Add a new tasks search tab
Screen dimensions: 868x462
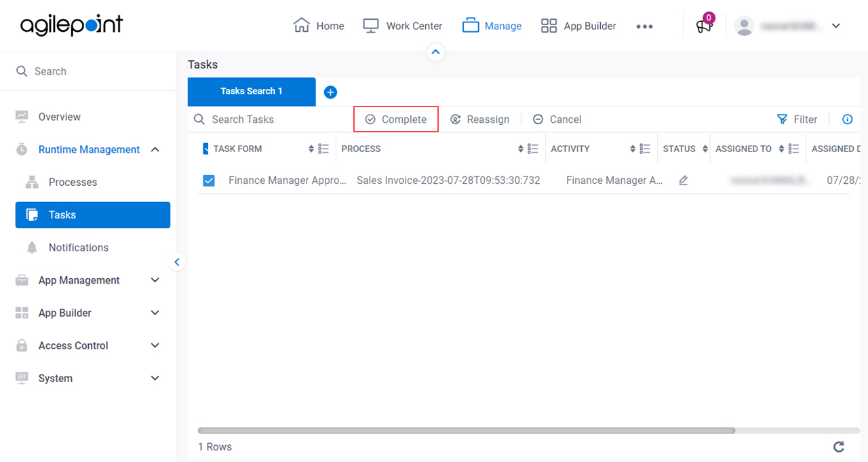tap(330, 92)
